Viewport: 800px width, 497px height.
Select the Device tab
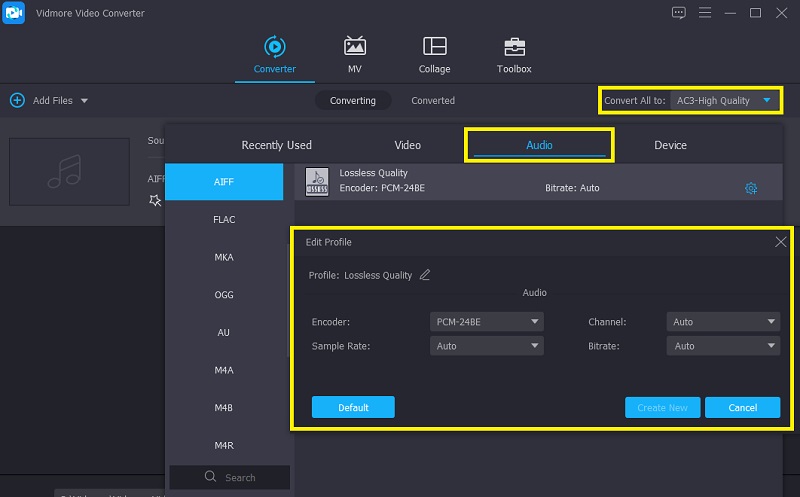coord(670,145)
